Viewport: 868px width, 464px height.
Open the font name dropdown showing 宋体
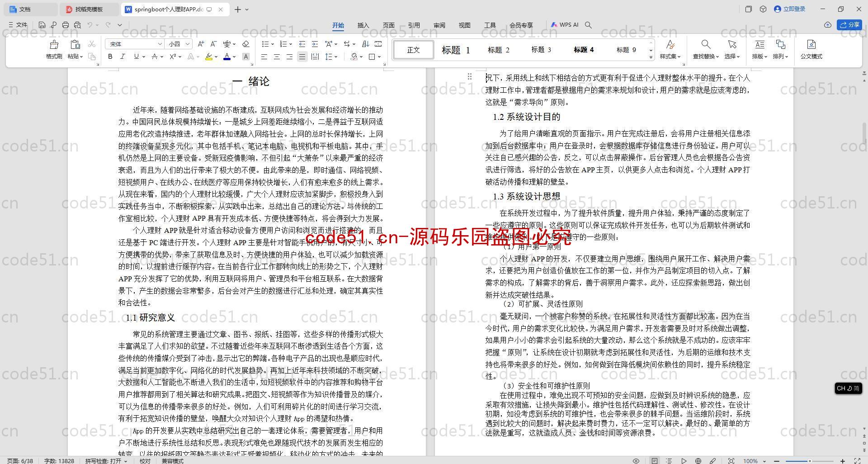point(160,44)
